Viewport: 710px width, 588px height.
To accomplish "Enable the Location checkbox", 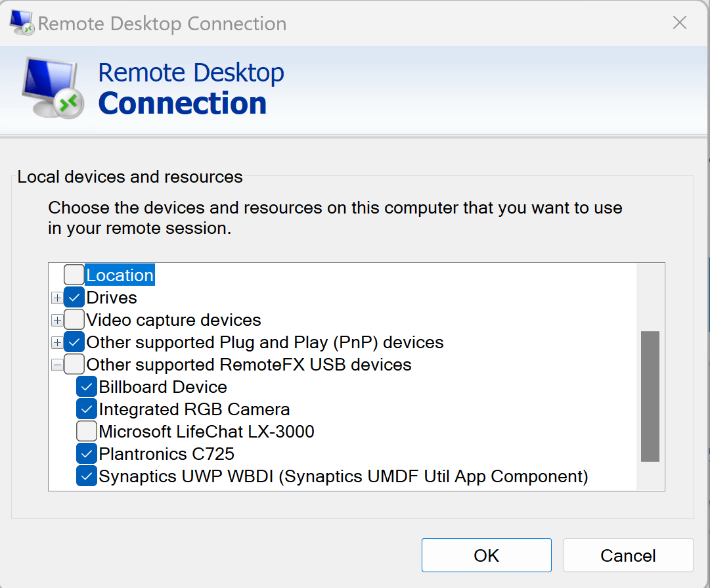I will (74, 275).
